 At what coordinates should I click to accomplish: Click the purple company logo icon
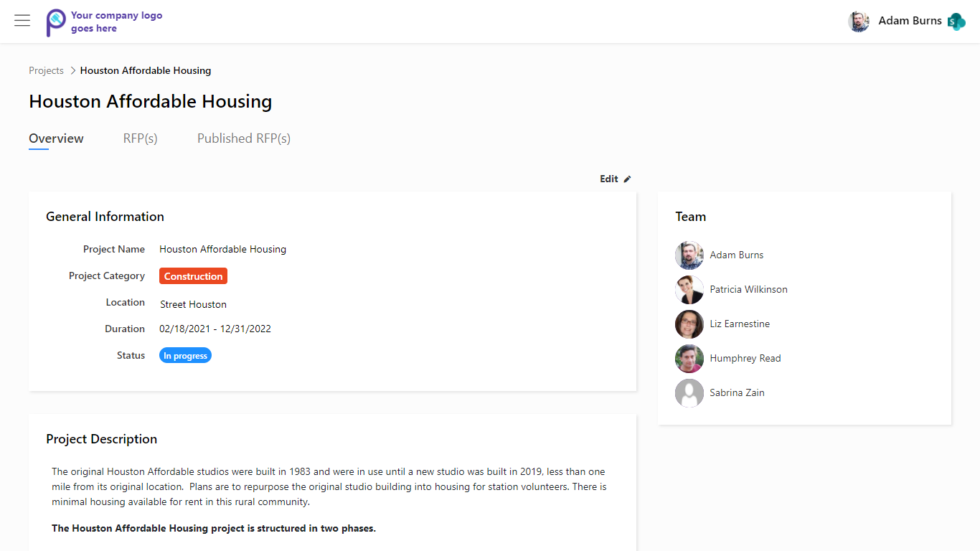pyautogui.click(x=55, y=22)
